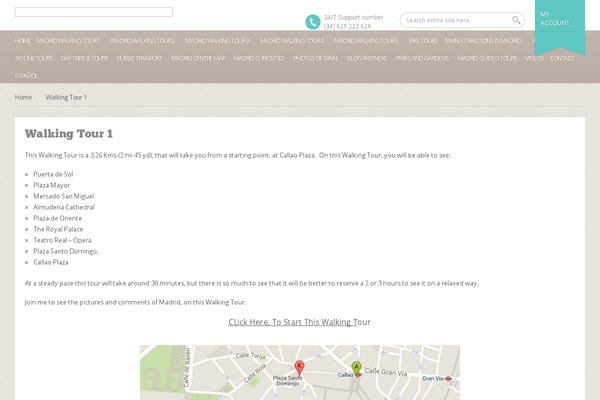Open Madrid Walking Tour 1 menu item
Viewport: 600px width, 400px height.
[68, 41]
